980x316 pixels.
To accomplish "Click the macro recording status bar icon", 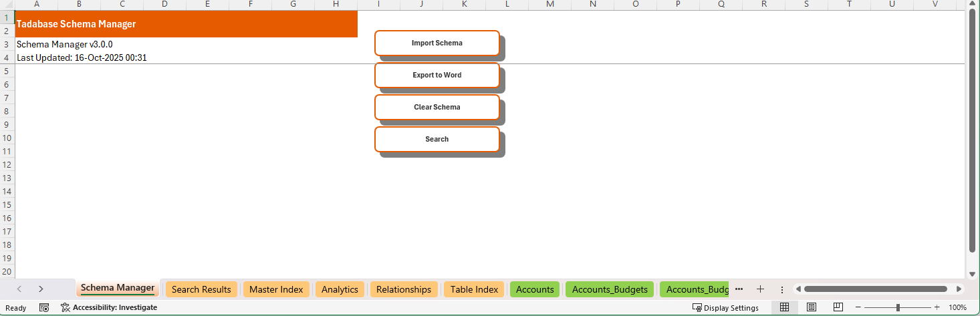I will pyautogui.click(x=44, y=307).
